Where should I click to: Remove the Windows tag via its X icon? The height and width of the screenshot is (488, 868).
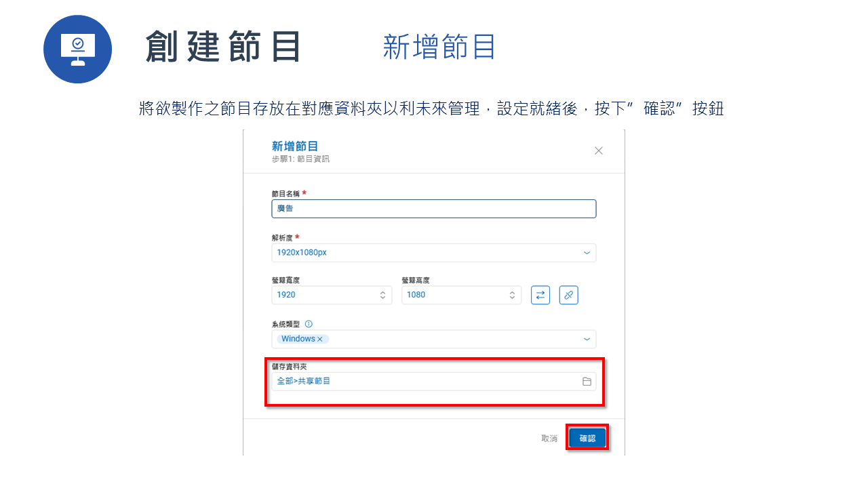(x=319, y=339)
